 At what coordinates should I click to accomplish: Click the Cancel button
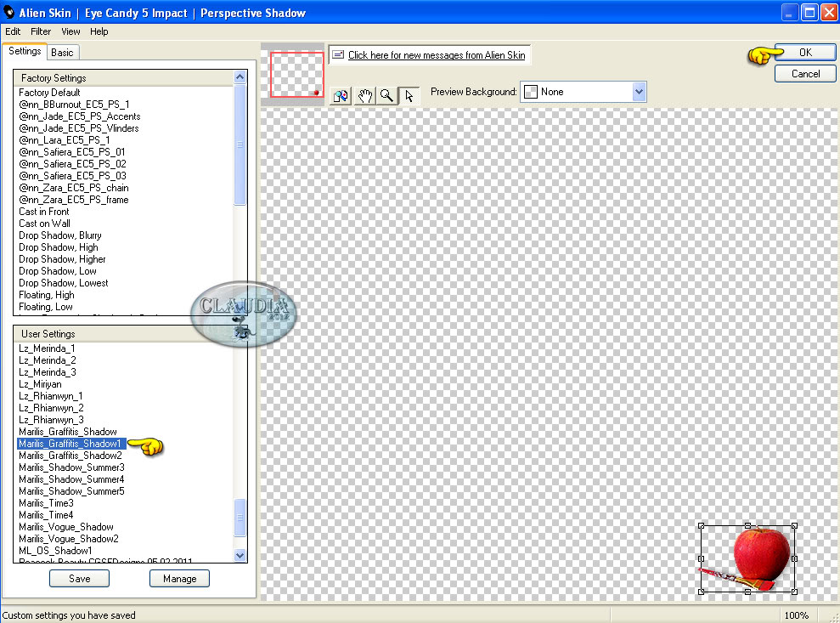(x=805, y=74)
